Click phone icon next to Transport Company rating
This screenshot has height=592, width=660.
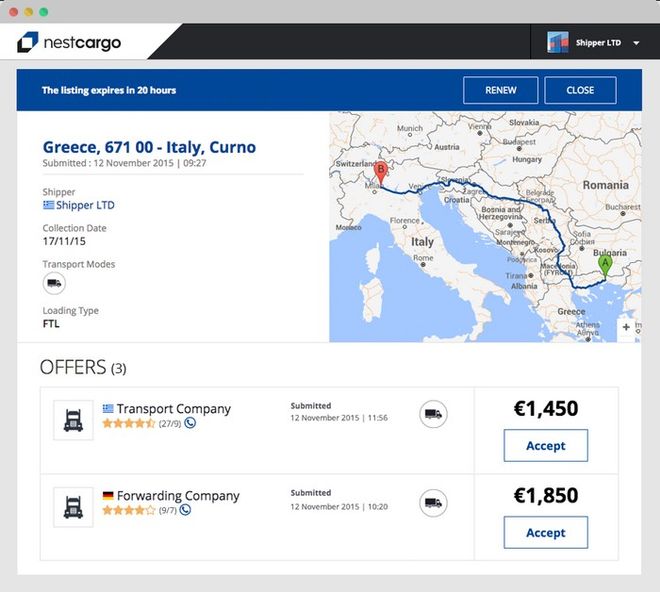190,423
